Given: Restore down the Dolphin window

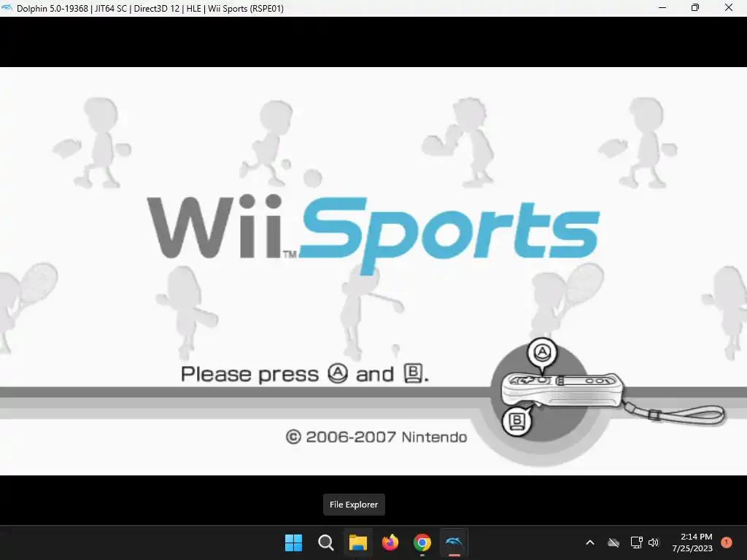Looking at the screenshot, I should [x=695, y=8].
